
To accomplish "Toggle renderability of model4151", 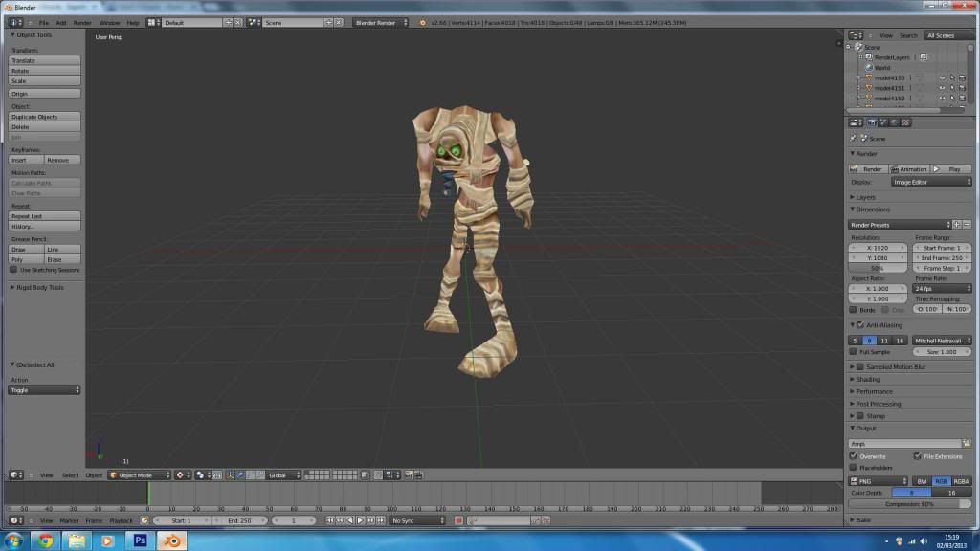I will [x=962, y=88].
